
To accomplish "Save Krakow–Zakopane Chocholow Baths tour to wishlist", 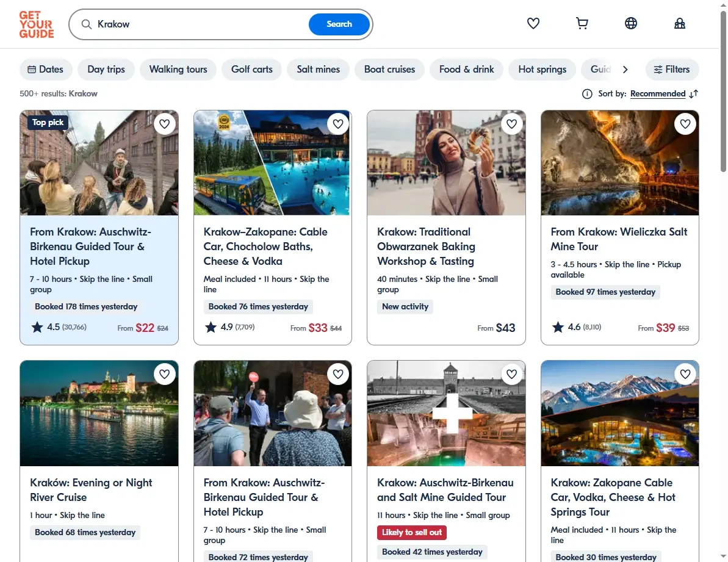I will [x=338, y=124].
